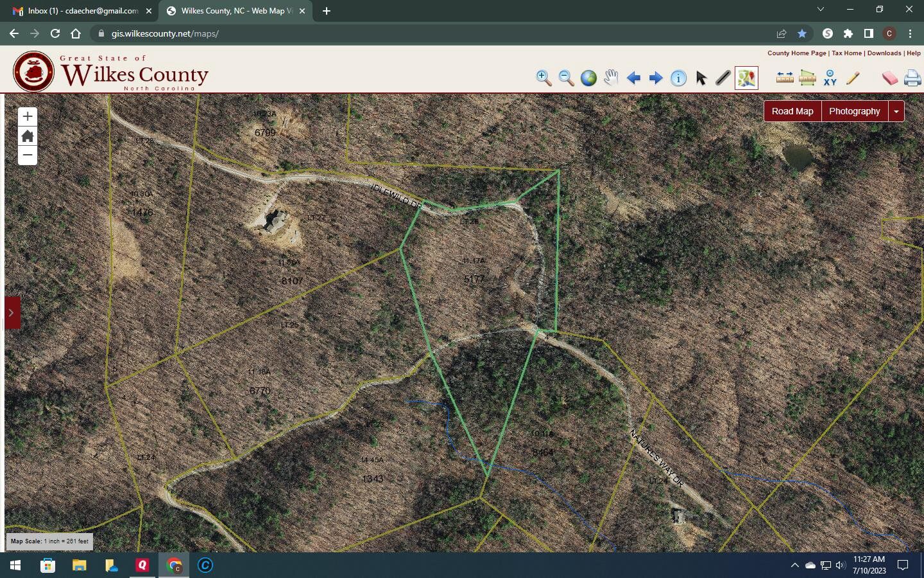This screenshot has width=924, height=578.
Task: Select the zoom out magnifier tool
Action: coord(566,78)
